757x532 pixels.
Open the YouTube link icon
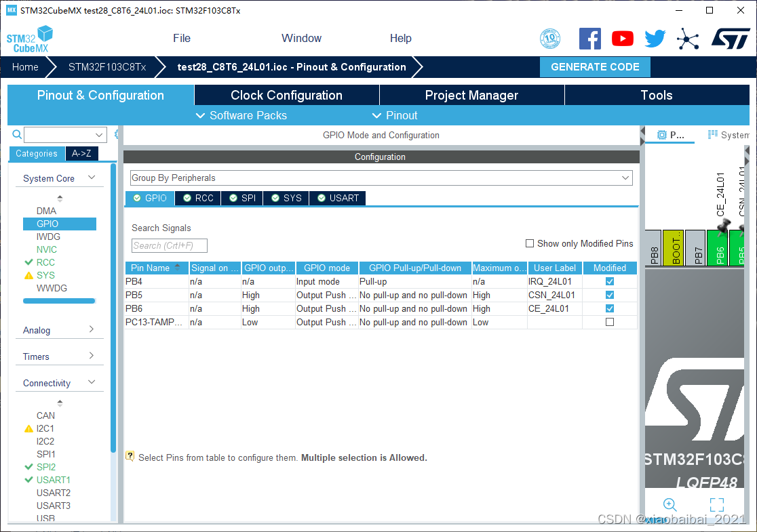click(x=622, y=39)
